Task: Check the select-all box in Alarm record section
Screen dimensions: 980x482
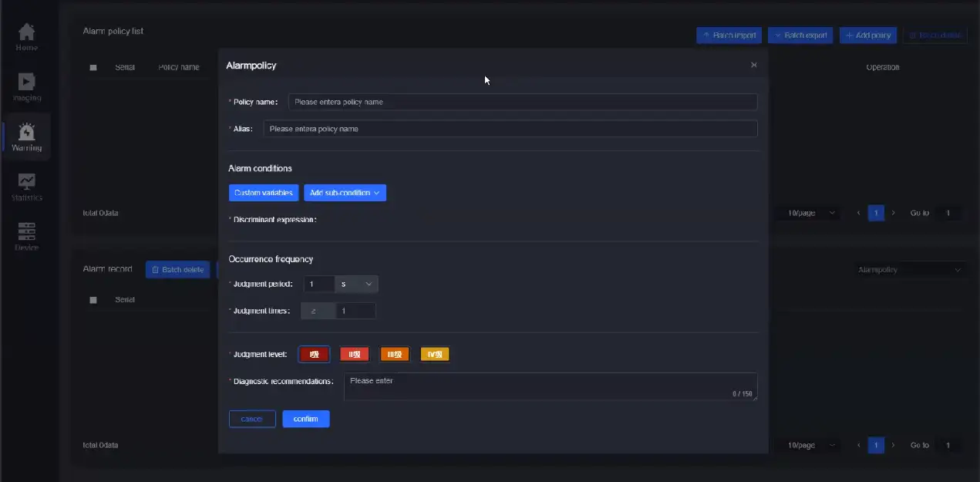Action: (93, 299)
